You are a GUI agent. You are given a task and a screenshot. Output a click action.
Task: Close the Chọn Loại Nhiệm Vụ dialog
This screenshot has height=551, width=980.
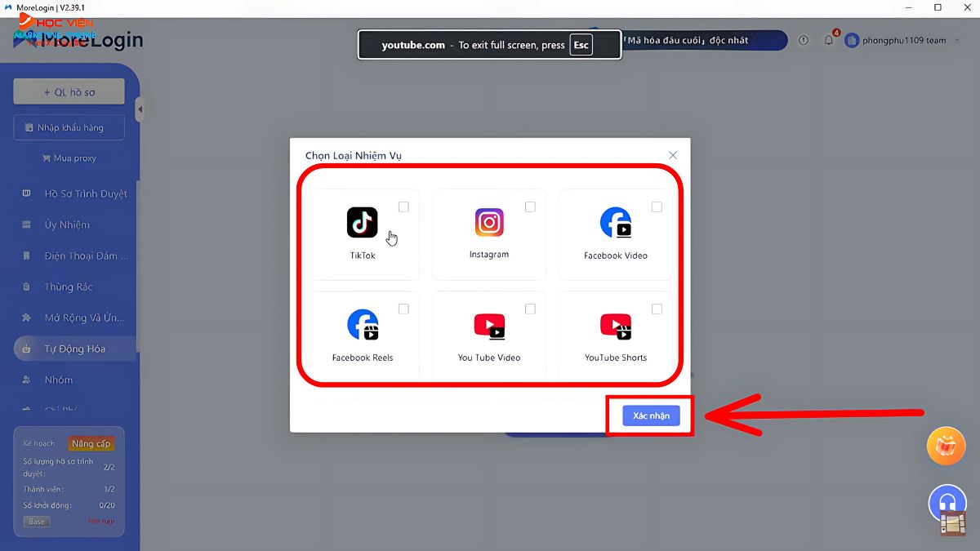pyautogui.click(x=673, y=155)
